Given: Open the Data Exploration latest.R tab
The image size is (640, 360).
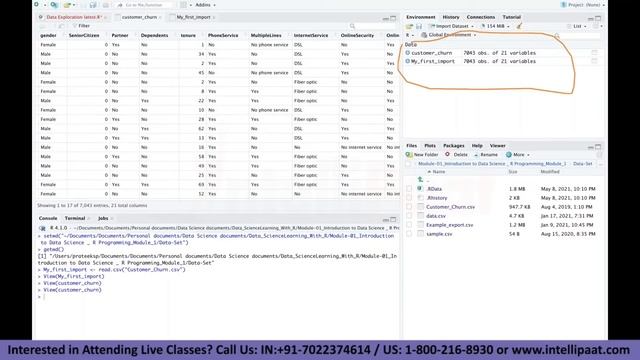Looking at the screenshot, I should pyautogui.click(x=73, y=17).
